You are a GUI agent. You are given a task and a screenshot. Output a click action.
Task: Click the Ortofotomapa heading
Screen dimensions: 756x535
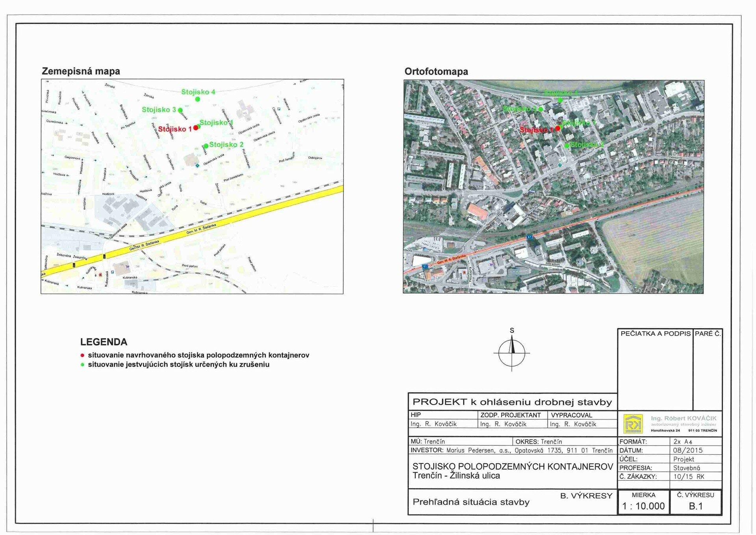point(436,72)
